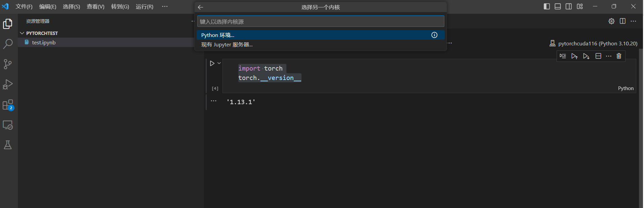Viewport: 644px width, 208px height.
Task: Delete the cell with trash icon
Action: 619,56
